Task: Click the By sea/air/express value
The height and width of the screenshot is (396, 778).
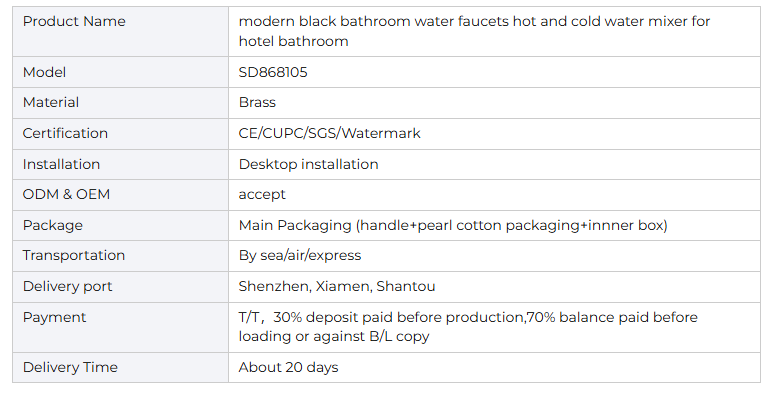Action: click(x=300, y=255)
